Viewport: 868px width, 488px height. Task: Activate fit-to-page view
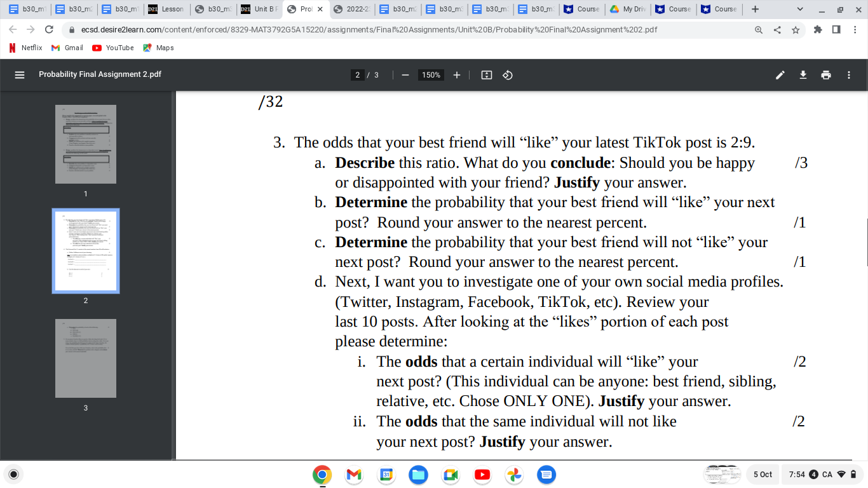tap(485, 74)
